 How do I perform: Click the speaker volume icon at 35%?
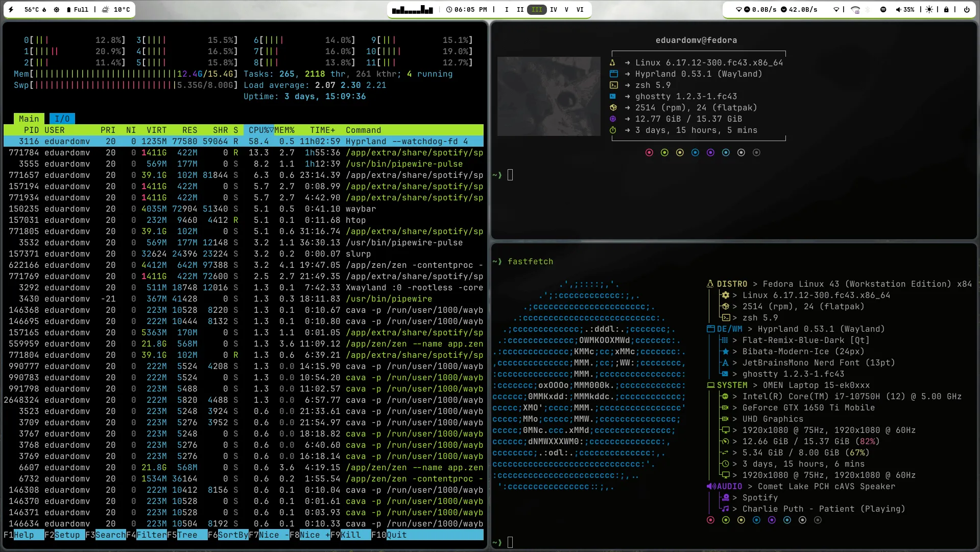click(x=899, y=10)
